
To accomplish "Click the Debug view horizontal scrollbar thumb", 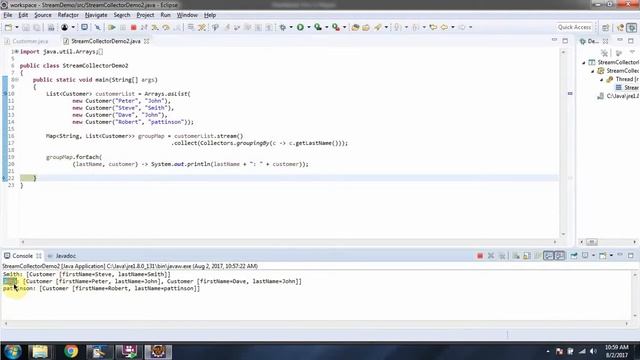I will coord(592,242).
